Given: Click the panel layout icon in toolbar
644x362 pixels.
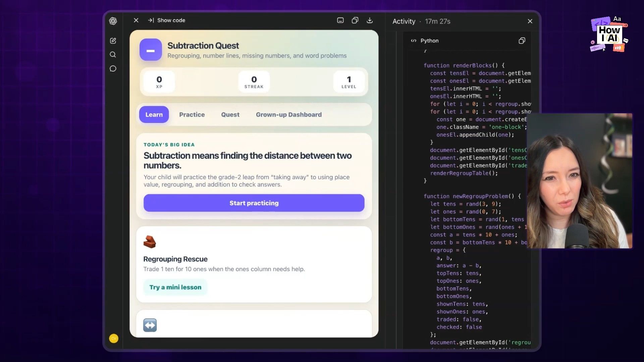Looking at the screenshot, I should point(340,20).
